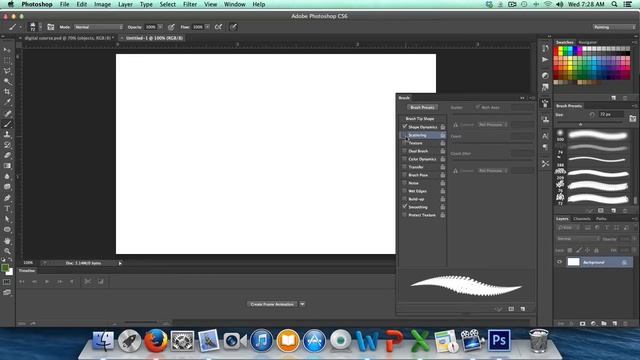Open the blend Mode dropdown in options bar
640x360 pixels.
point(98,27)
